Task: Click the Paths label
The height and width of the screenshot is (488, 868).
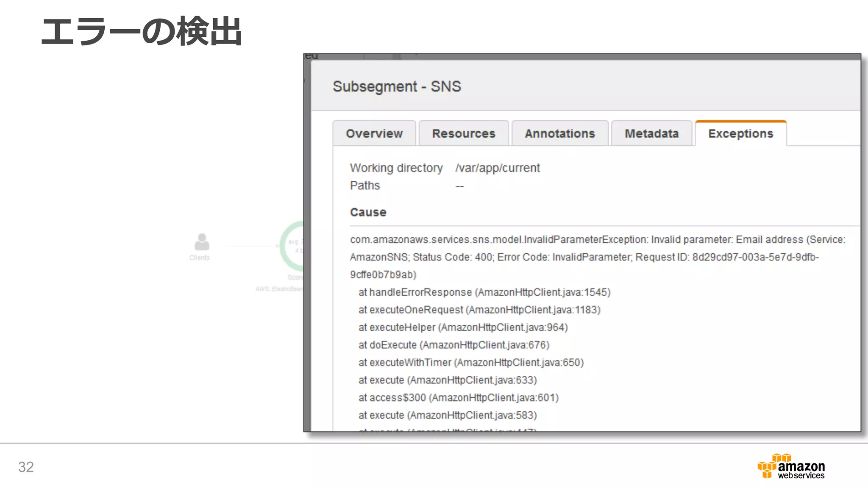Action: (x=365, y=186)
